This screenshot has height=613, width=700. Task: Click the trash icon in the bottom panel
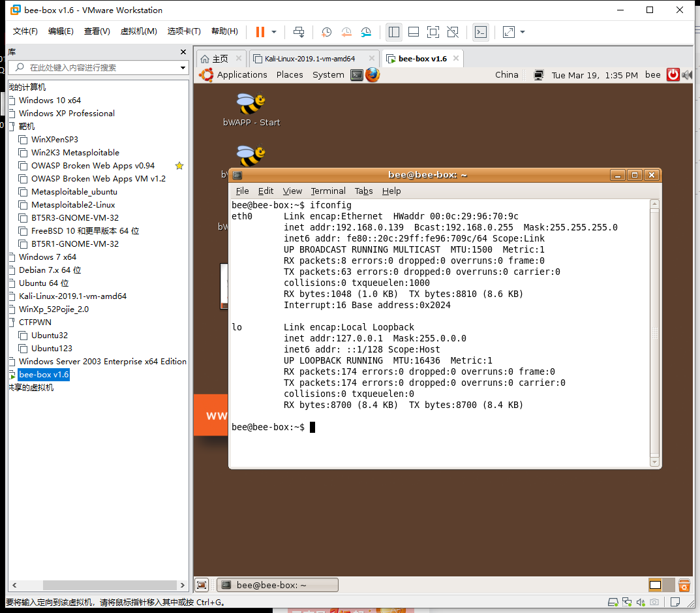point(684,585)
